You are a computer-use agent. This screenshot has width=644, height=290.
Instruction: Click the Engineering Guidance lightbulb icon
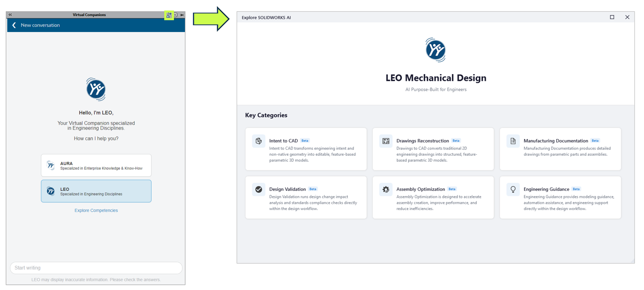pos(513,189)
